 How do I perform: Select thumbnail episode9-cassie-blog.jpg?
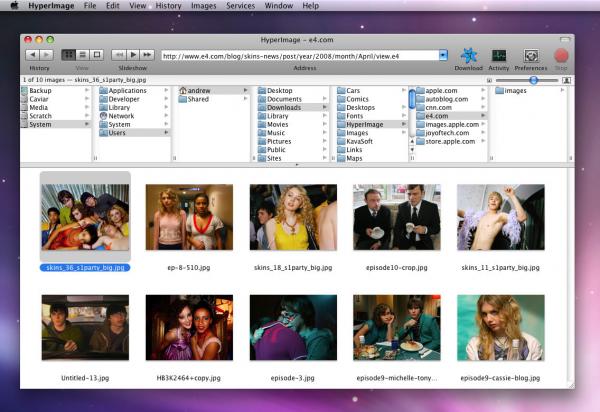[x=501, y=327]
